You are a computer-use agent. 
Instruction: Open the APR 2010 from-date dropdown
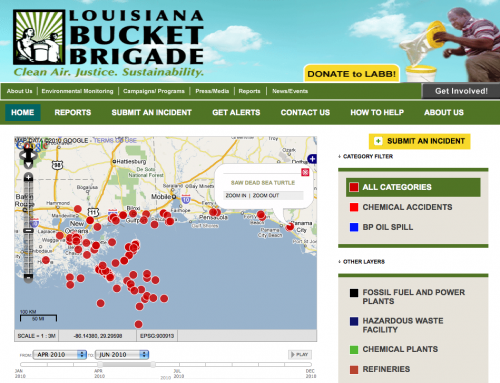click(x=60, y=354)
